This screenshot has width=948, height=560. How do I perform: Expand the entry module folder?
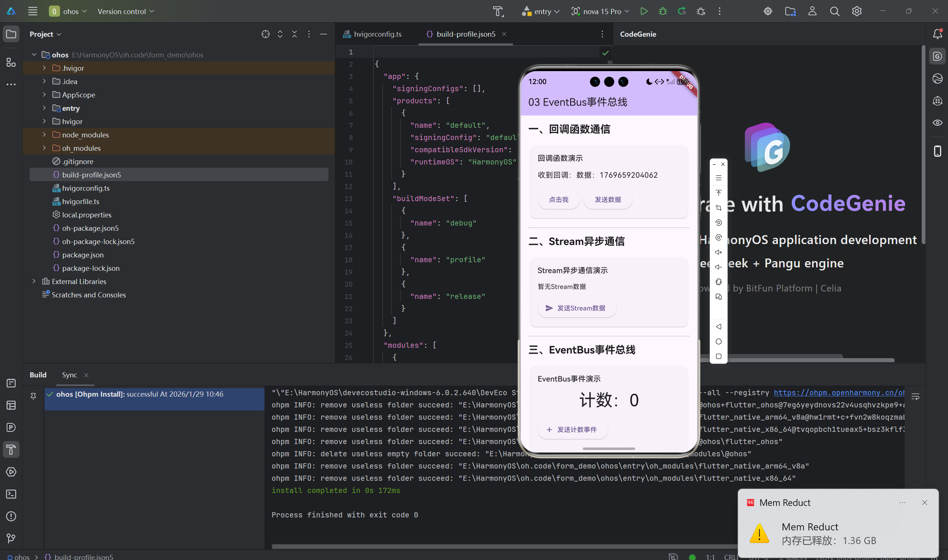[x=44, y=108]
